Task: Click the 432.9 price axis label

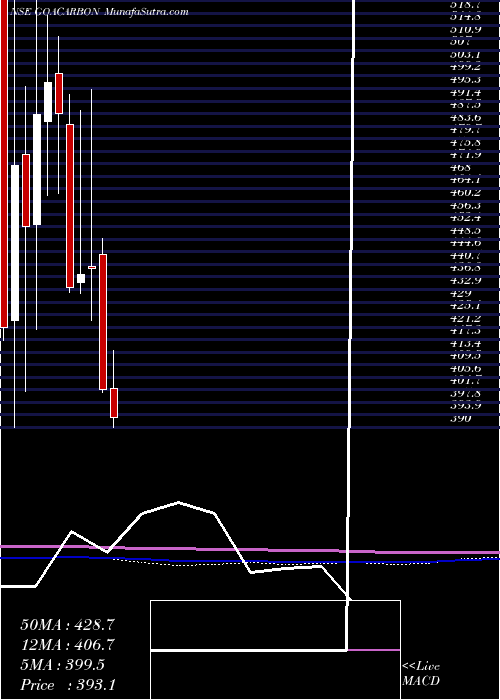Action: [x=466, y=281]
